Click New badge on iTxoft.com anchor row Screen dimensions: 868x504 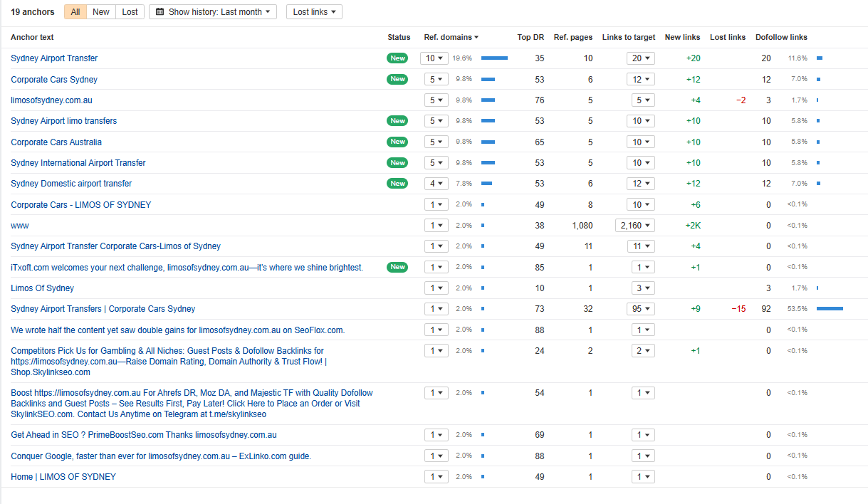397,267
